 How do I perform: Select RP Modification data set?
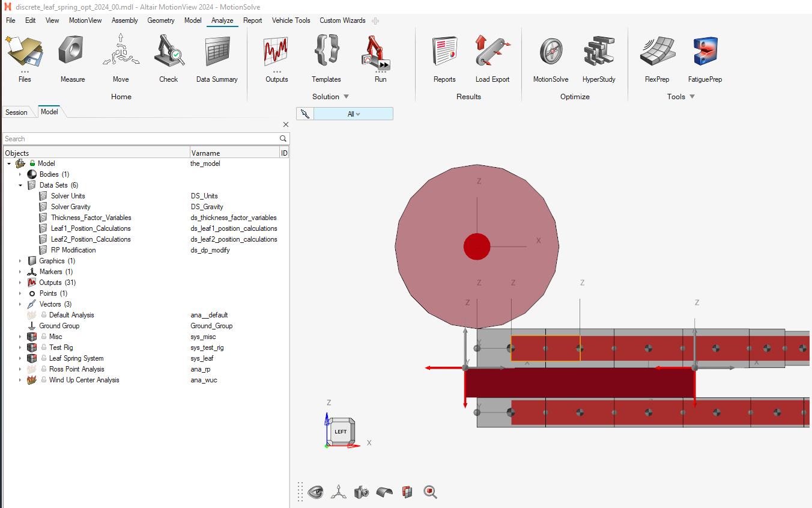(73, 250)
